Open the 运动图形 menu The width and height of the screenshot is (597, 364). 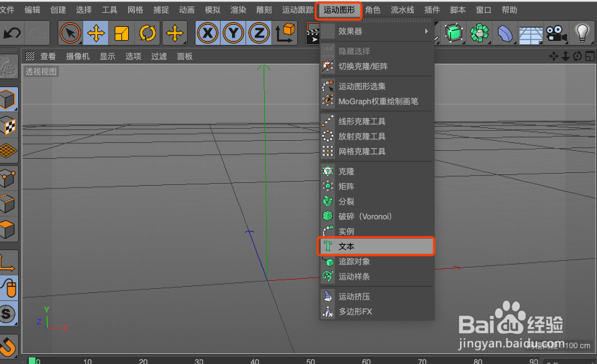[x=339, y=10]
